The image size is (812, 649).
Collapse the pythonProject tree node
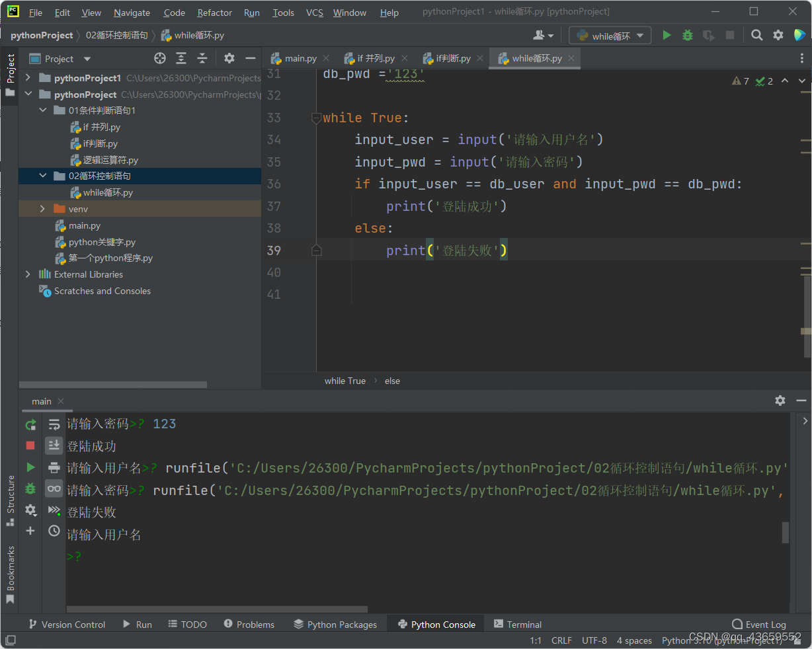point(28,94)
